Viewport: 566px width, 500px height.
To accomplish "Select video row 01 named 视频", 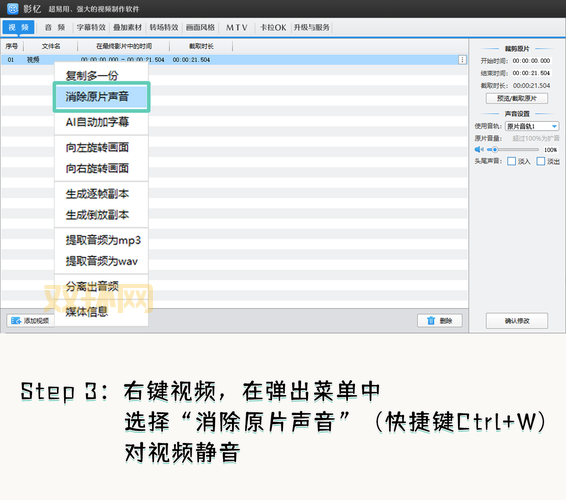I will (234, 60).
